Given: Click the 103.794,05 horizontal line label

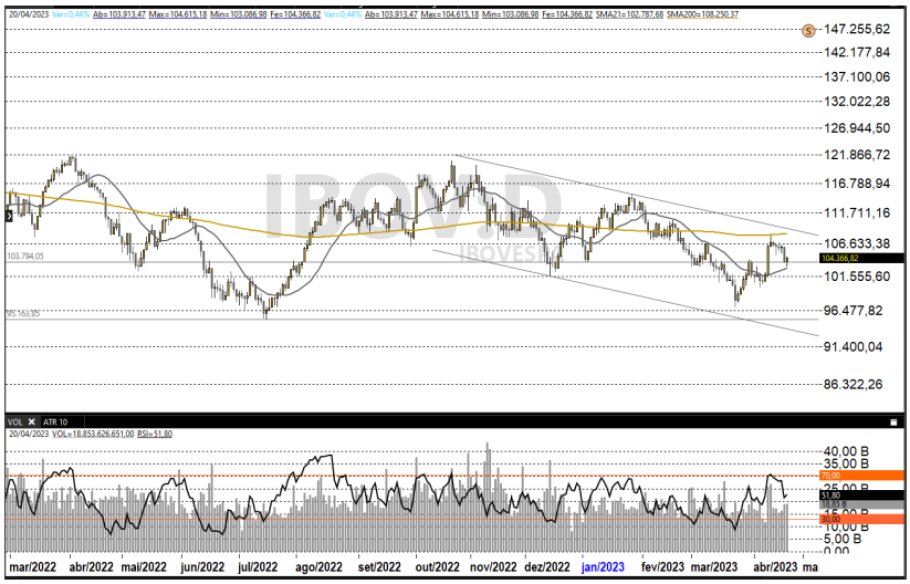Looking at the screenshot, I should (26, 257).
